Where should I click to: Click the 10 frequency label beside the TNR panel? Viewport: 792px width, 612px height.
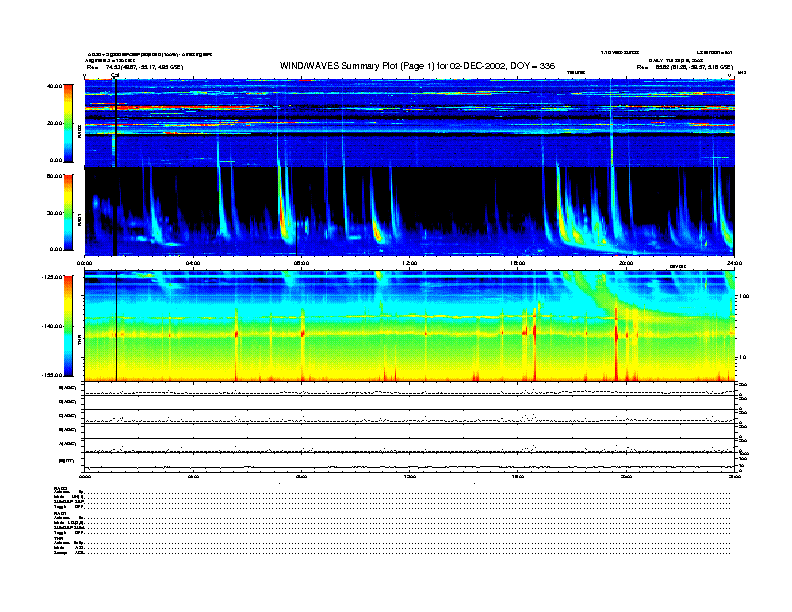click(745, 358)
